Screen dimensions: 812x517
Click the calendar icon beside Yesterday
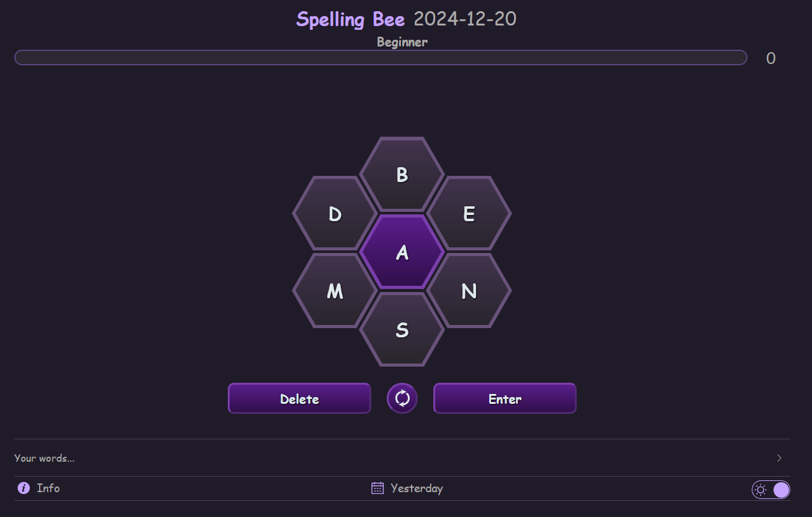[377, 488]
